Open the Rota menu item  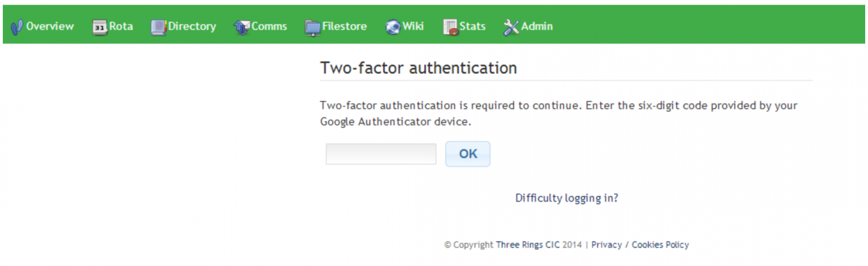click(x=121, y=27)
